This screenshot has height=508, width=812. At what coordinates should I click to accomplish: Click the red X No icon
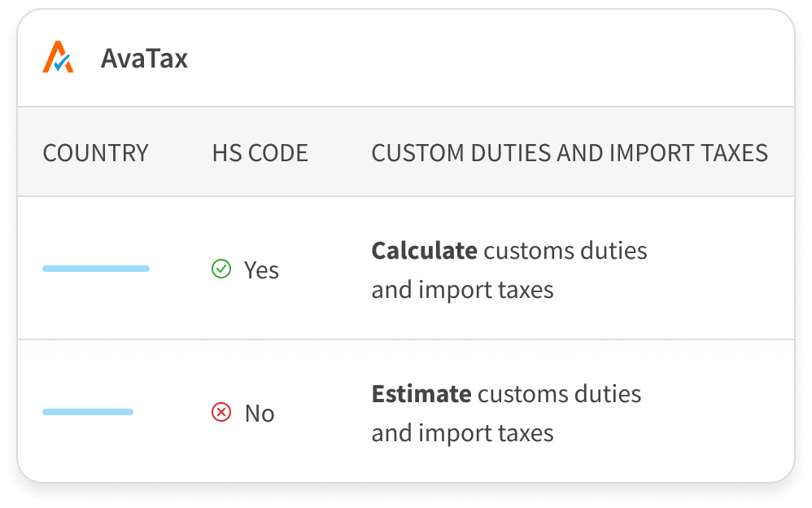[220, 413]
